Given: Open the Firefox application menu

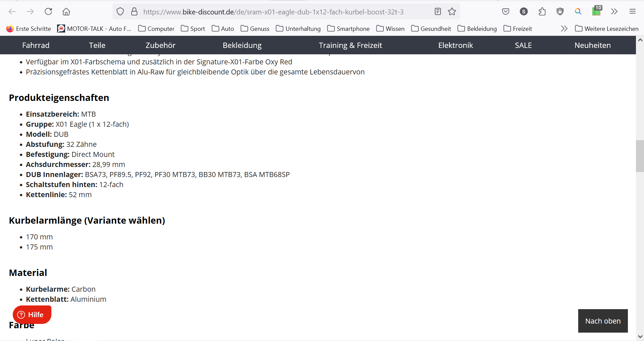Looking at the screenshot, I should (633, 12).
